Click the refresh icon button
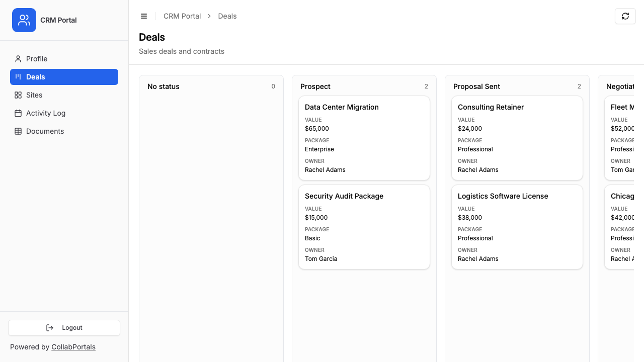The image size is (644, 362). click(x=625, y=16)
